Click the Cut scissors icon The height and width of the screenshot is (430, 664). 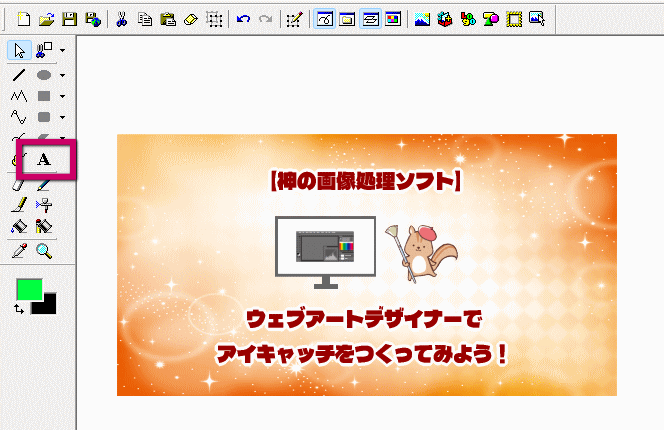click(121, 18)
